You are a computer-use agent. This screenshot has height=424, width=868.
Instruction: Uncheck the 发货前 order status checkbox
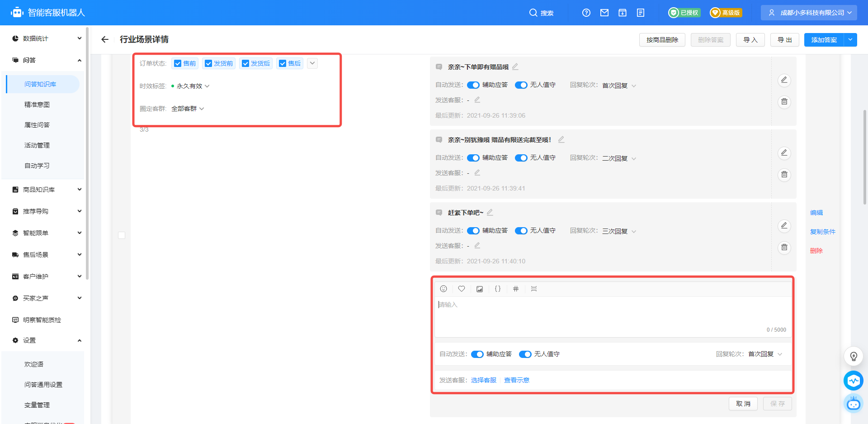coord(208,63)
